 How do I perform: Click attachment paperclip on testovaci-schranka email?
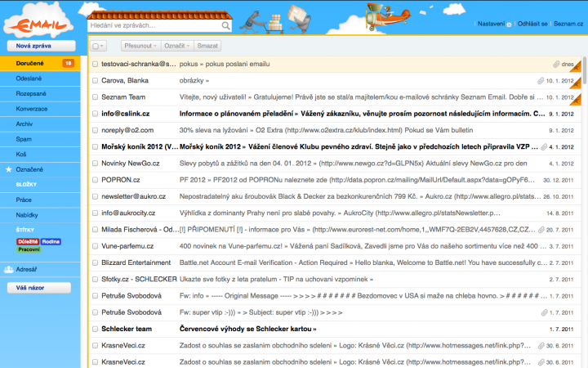click(556, 65)
